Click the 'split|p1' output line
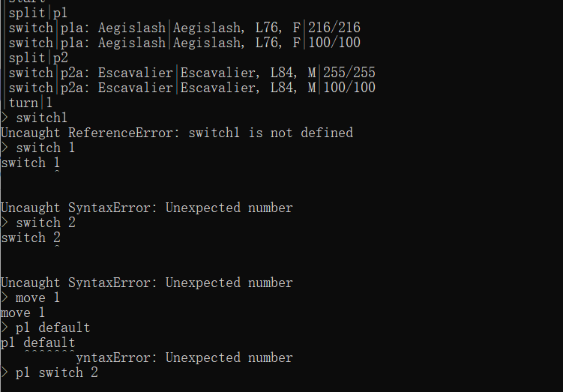The width and height of the screenshot is (563, 392). point(37,13)
